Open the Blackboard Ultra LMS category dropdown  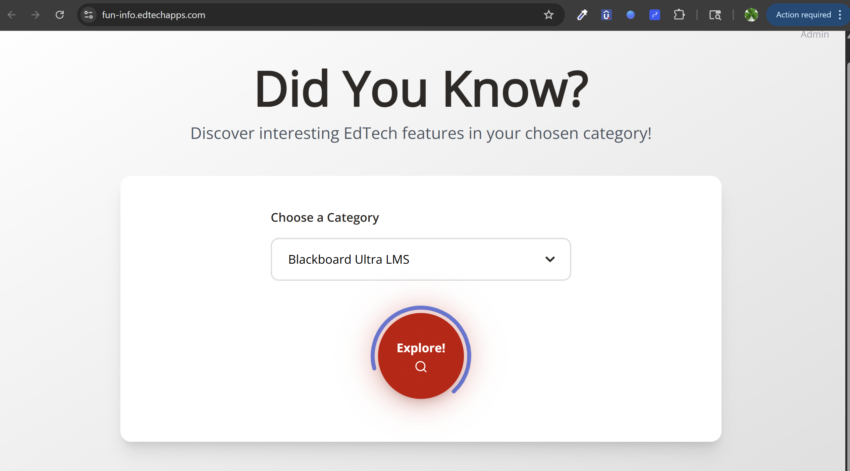point(421,259)
